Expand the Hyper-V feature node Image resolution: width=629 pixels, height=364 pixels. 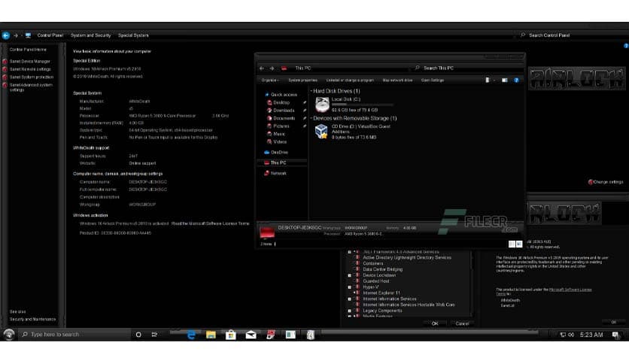point(349,287)
